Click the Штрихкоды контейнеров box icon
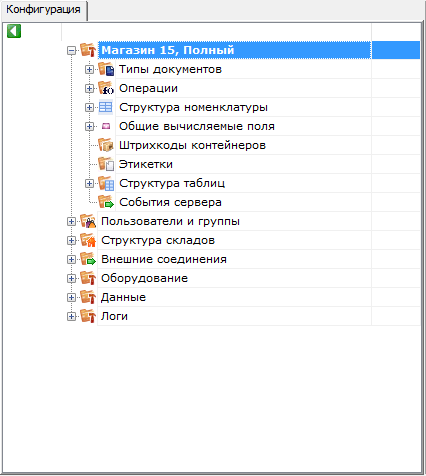The height and width of the screenshot is (476, 426). 106,145
